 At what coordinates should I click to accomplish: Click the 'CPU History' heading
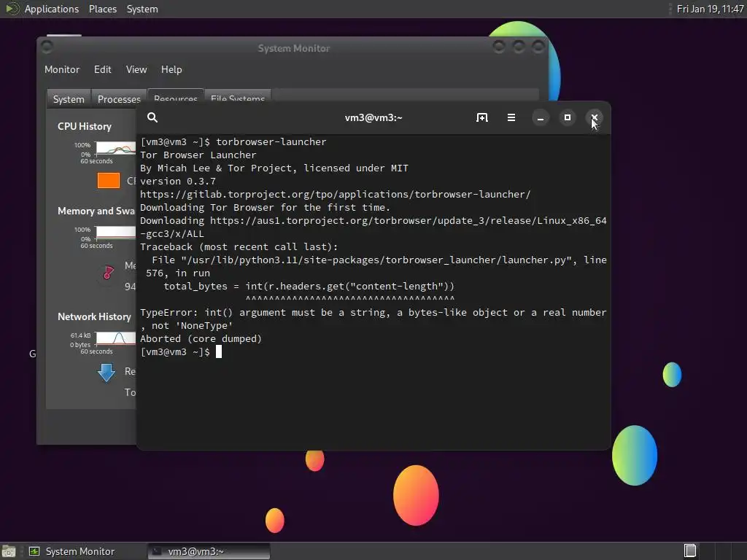tap(85, 127)
